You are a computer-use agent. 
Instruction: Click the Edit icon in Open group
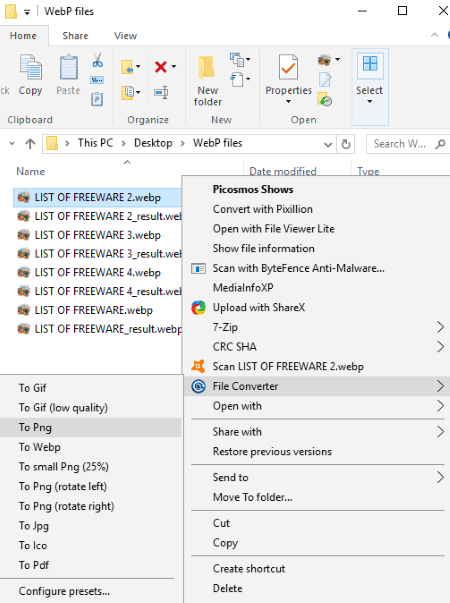click(x=325, y=80)
